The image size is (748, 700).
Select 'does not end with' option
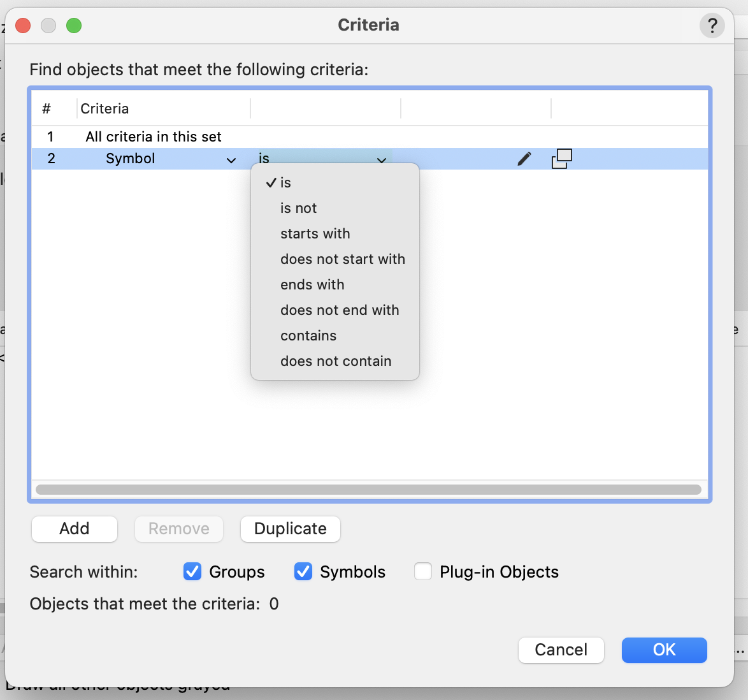(x=339, y=310)
